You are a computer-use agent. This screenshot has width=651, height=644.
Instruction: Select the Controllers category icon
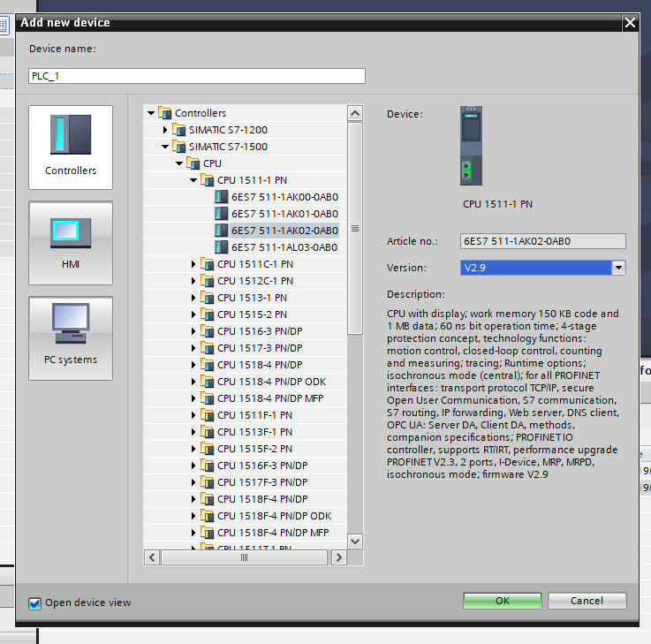point(71,135)
